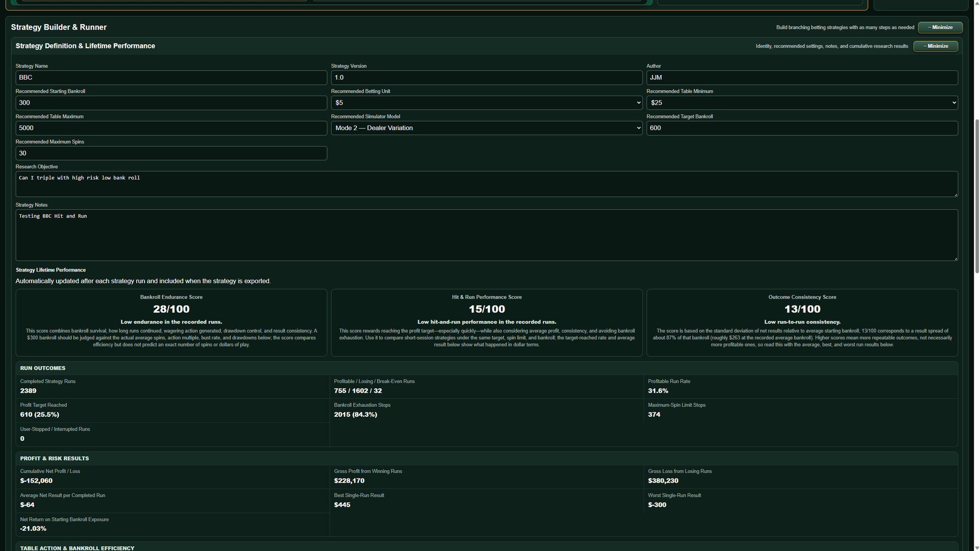
Task: Focus the Author field with JJM
Action: (x=802, y=78)
